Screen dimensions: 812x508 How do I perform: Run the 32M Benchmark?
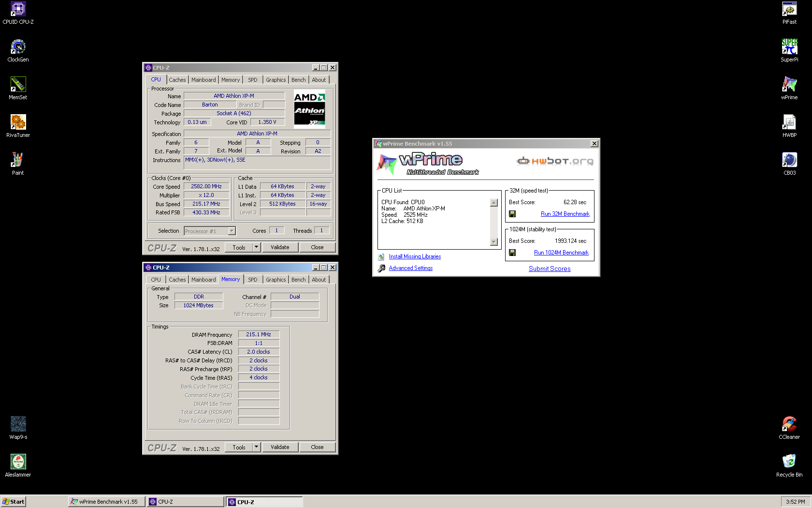(565, 214)
